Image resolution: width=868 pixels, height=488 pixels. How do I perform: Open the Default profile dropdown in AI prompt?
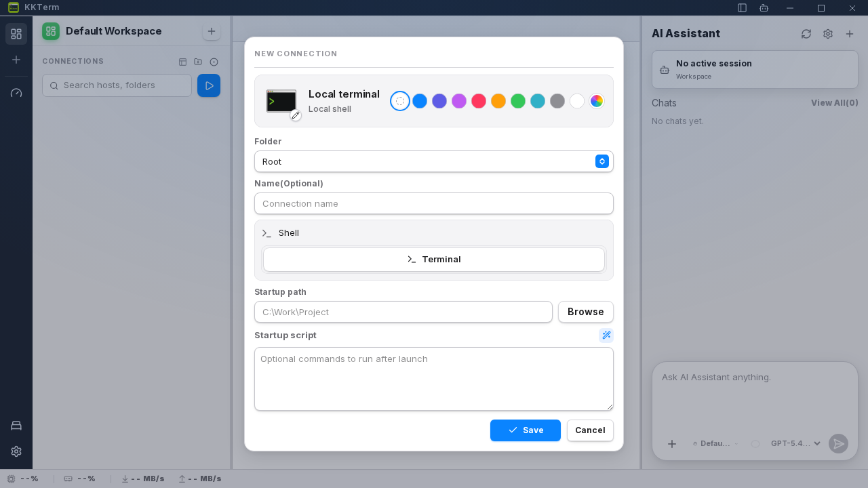(715, 443)
